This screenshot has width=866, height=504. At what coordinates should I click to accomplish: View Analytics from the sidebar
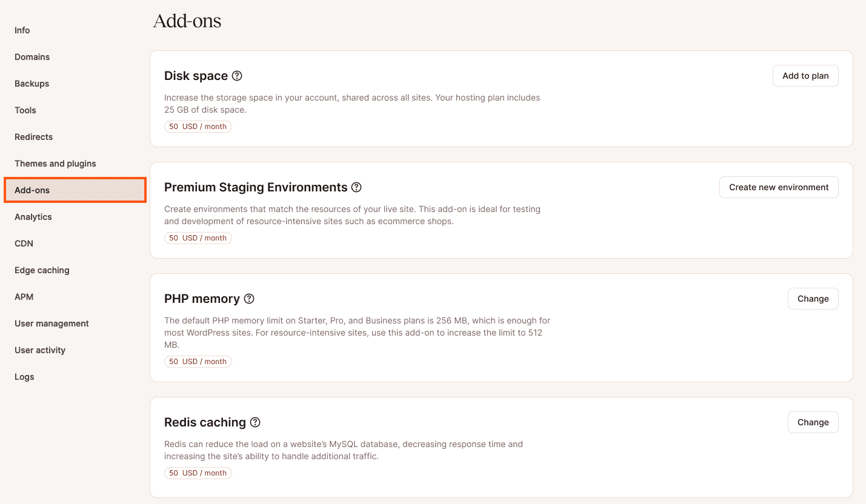[x=33, y=217]
